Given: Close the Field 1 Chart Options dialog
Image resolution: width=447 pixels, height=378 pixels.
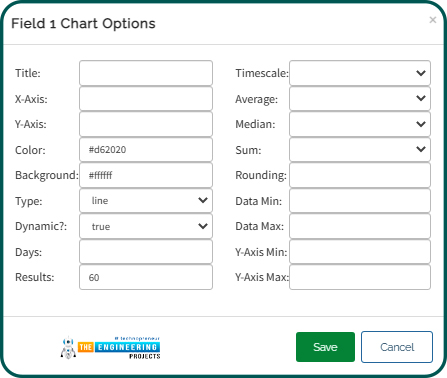Looking at the screenshot, I should tap(433, 20).
